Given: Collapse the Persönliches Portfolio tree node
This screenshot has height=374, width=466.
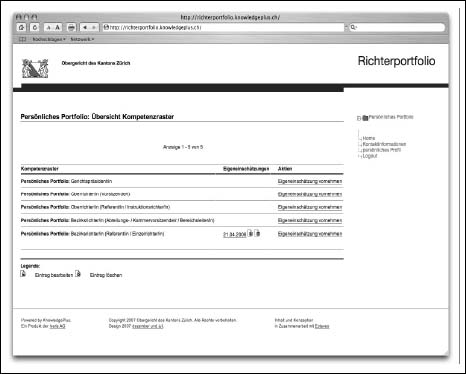Looking at the screenshot, I should pyautogui.click(x=359, y=118).
